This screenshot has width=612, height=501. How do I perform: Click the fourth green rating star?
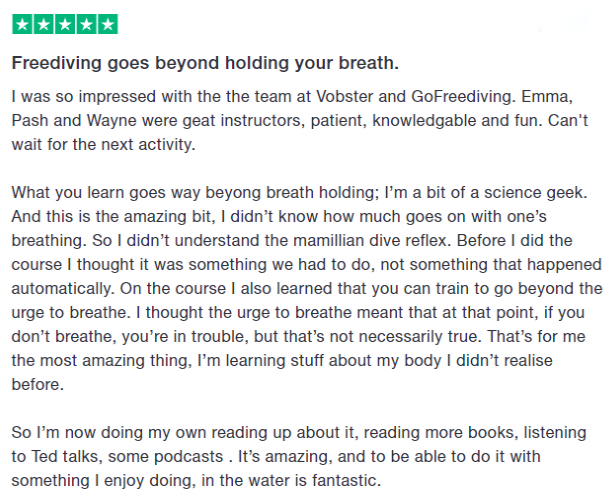pos(85,24)
